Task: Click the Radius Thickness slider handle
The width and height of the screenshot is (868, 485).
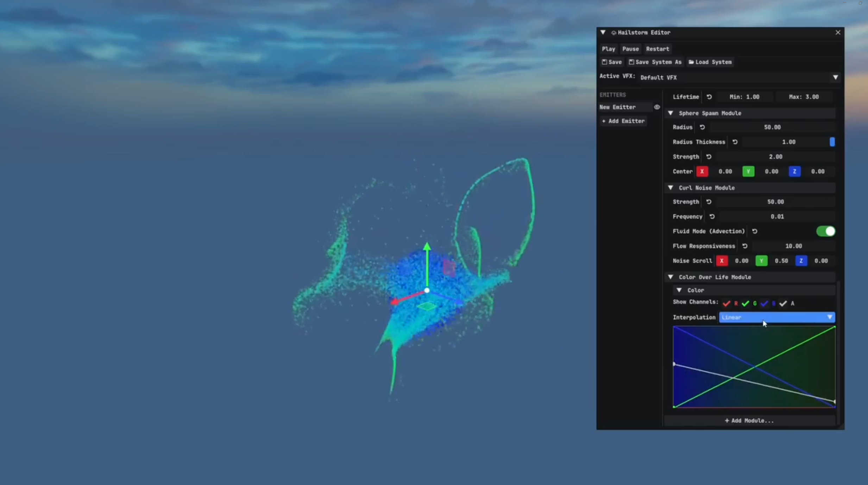Action: (x=832, y=142)
